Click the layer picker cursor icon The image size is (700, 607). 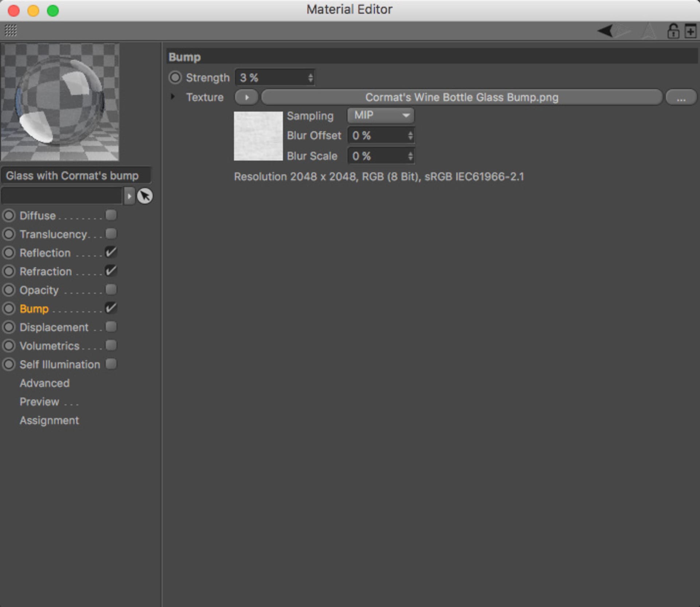tap(145, 196)
